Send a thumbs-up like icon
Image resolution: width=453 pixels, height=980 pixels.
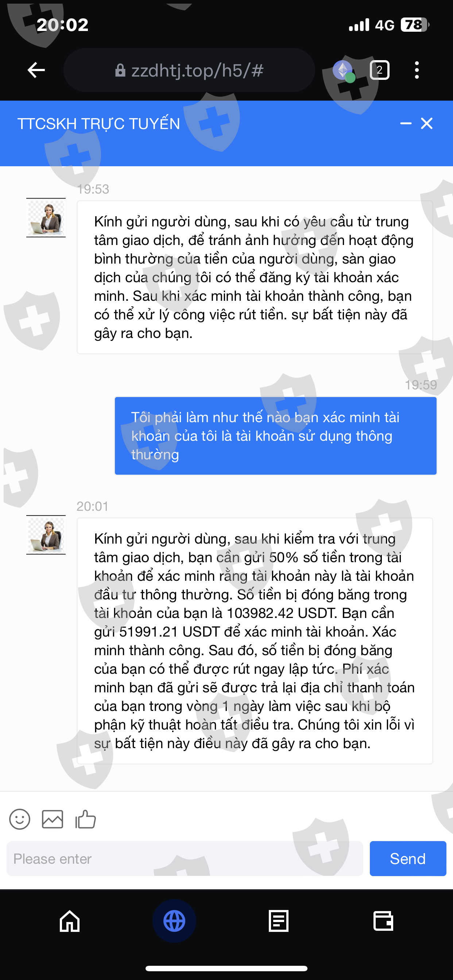click(x=85, y=819)
